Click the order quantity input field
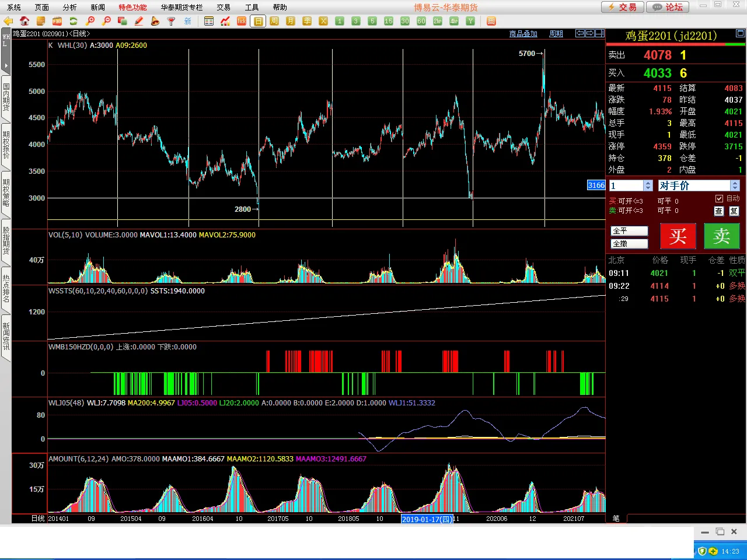 pos(626,185)
